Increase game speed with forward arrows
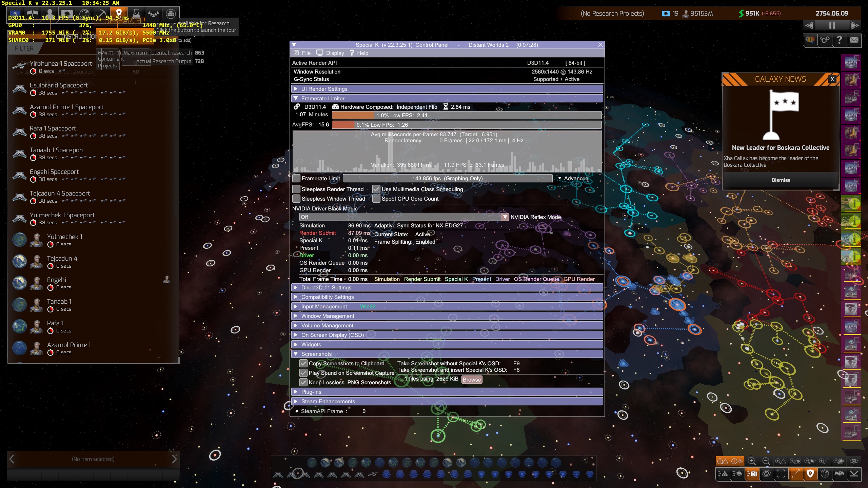 855,25
